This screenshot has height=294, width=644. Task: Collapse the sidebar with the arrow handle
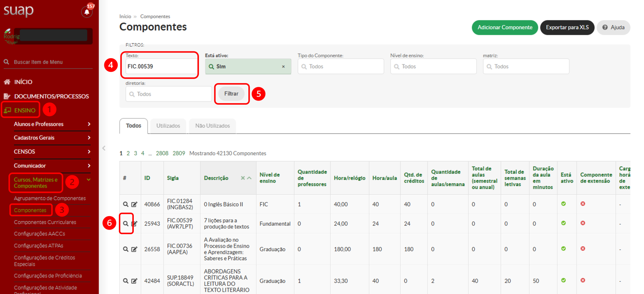[x=103, y=148]
